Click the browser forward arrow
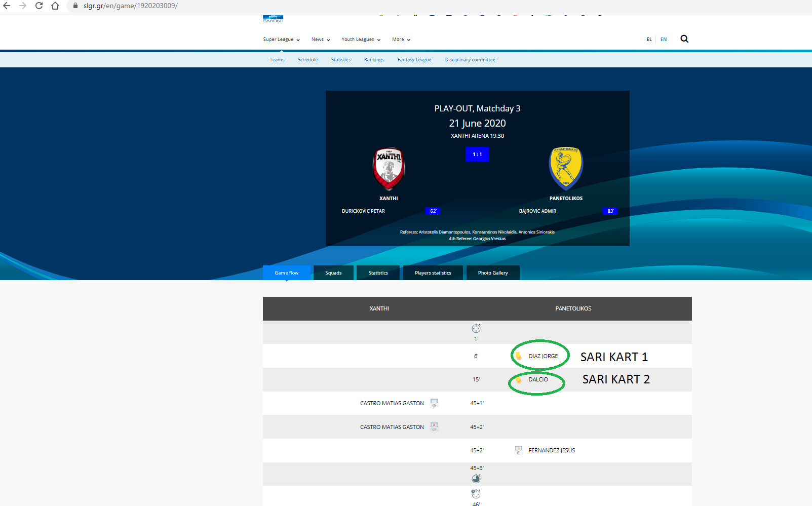Viewport: 812px width, 506px height. (23, 6)
